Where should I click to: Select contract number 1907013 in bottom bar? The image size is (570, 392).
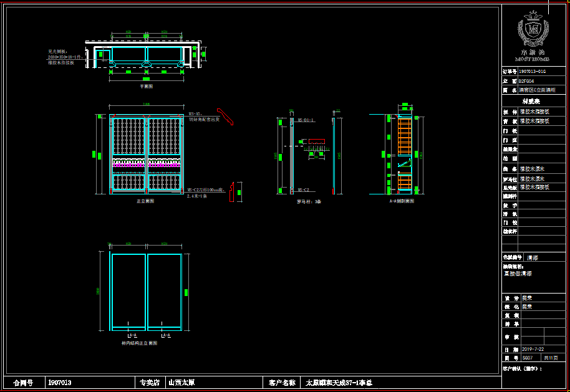pyautogui.click(x=59, y=383)
